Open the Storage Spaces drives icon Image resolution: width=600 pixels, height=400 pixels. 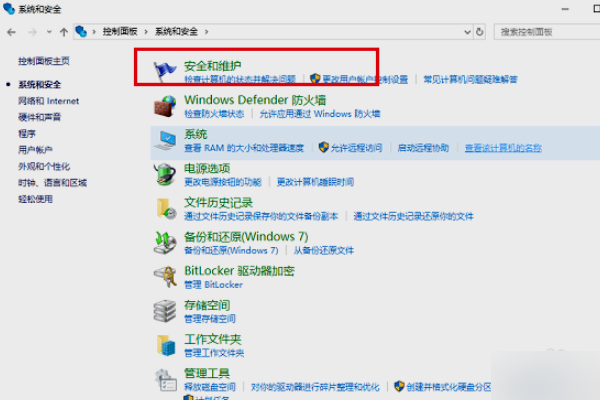[165, 311]
